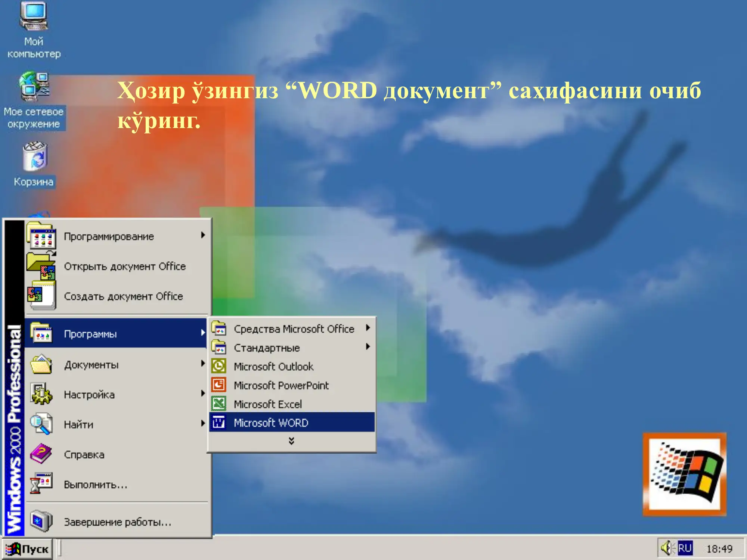Click the RU language indicator
Viewport: 747px width, 560px height.
click(x=685, y=548)
